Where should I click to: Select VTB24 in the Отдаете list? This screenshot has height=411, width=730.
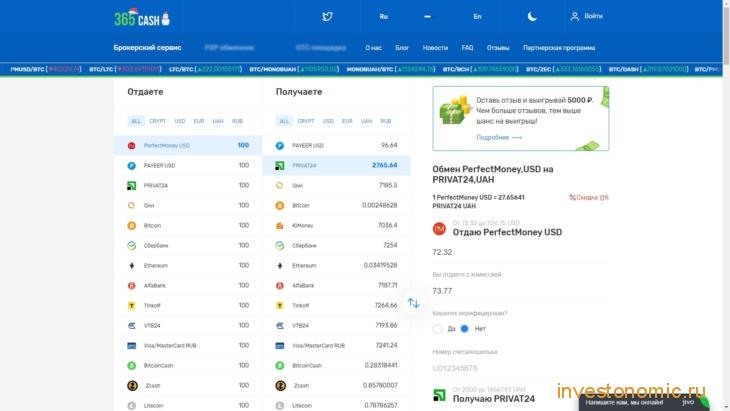(188, 326)
